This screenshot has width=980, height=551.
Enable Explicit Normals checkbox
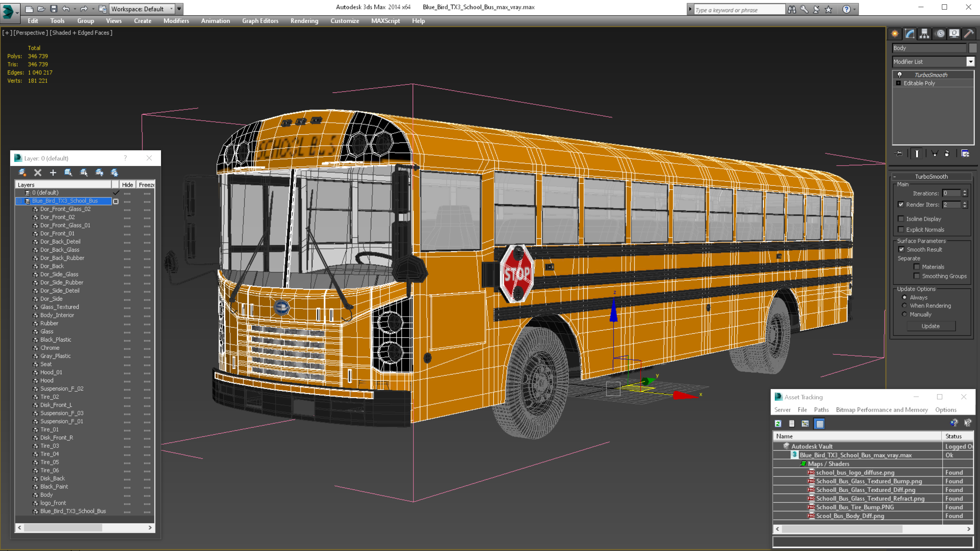[x=901, y=229]
